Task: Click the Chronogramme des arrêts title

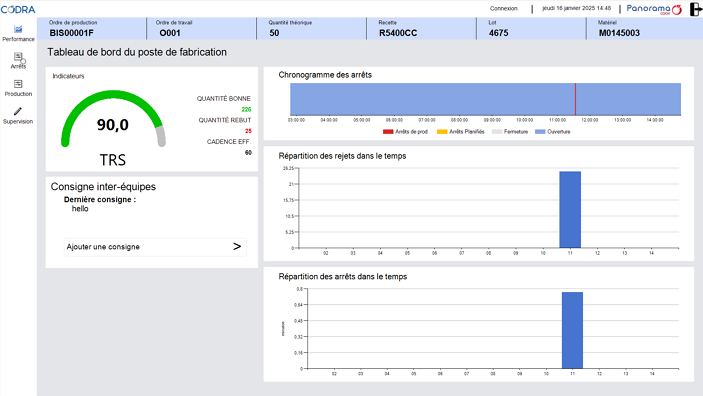Action: [325, 75]
